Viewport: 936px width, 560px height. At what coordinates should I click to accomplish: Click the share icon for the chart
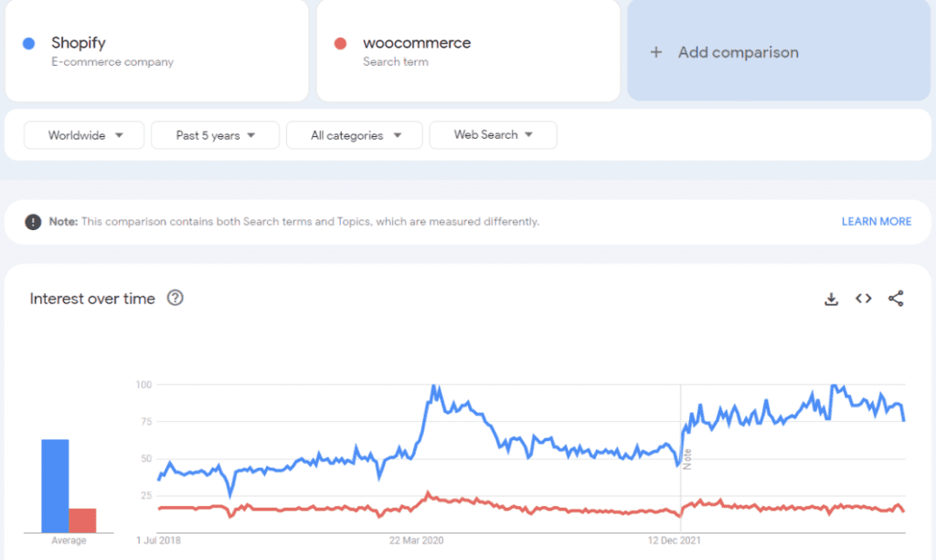(x=896, y=299)
